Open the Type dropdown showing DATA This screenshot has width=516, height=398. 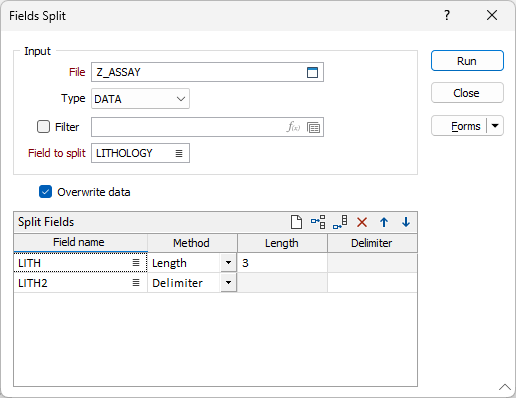point(140,99)
